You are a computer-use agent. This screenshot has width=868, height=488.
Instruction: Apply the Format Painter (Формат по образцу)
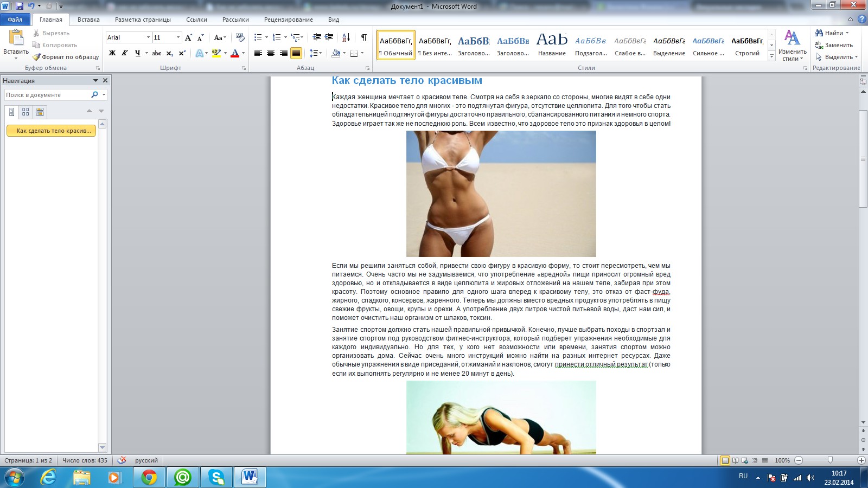point(66,57)
